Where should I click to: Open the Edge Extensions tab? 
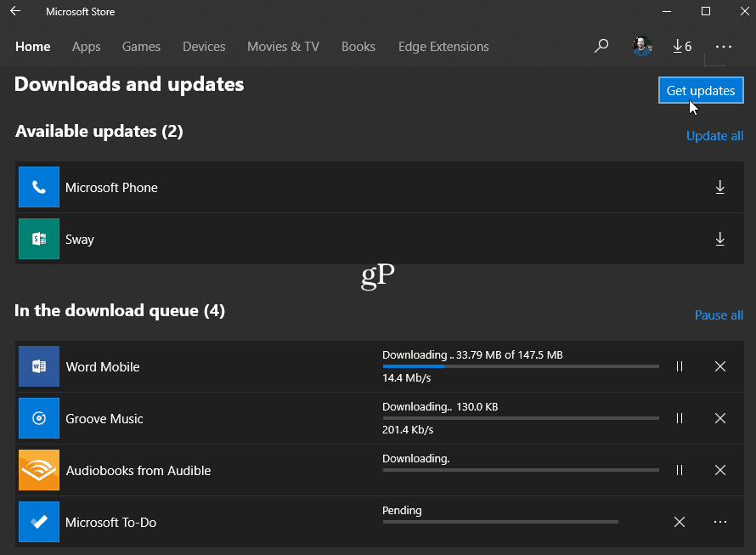coord(443,47)
